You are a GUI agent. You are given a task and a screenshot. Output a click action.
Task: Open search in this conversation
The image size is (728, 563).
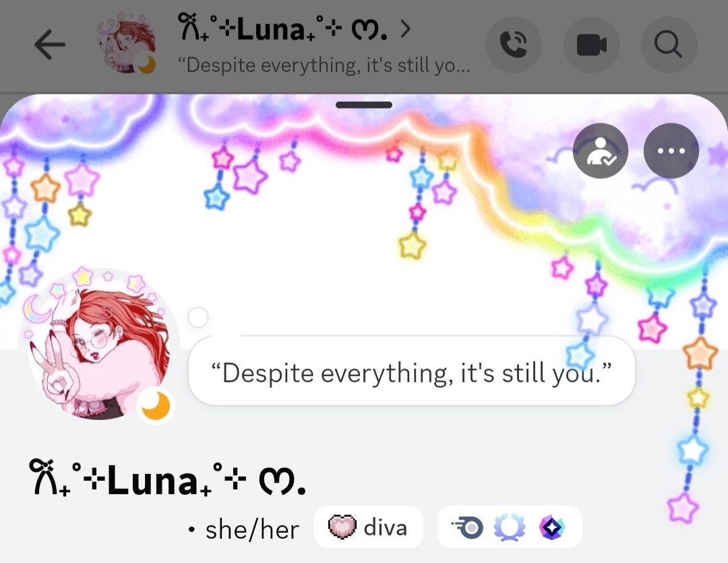click(669, 45)
